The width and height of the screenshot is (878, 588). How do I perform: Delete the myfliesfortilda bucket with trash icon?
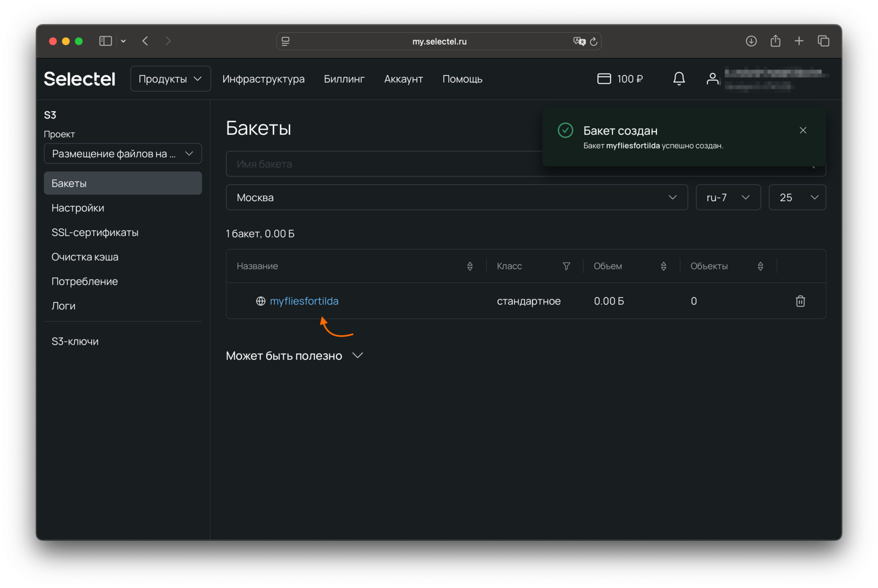800,301
